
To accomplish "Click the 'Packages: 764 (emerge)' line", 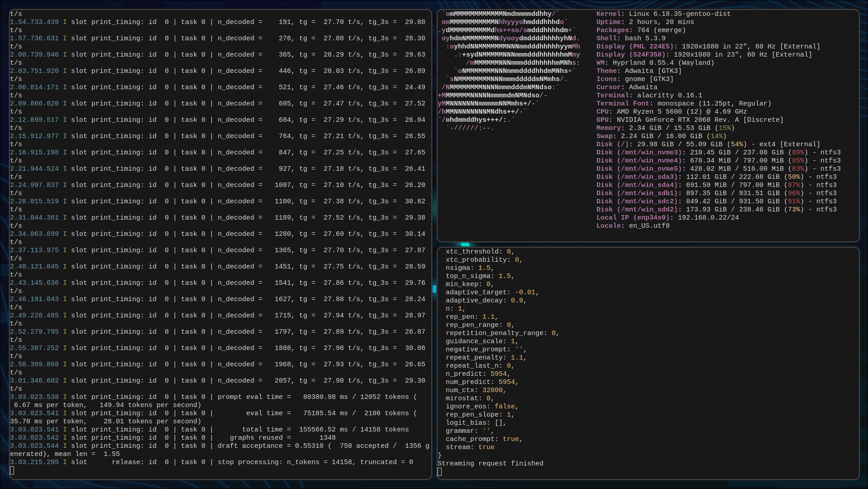I will tap(641, 30).
